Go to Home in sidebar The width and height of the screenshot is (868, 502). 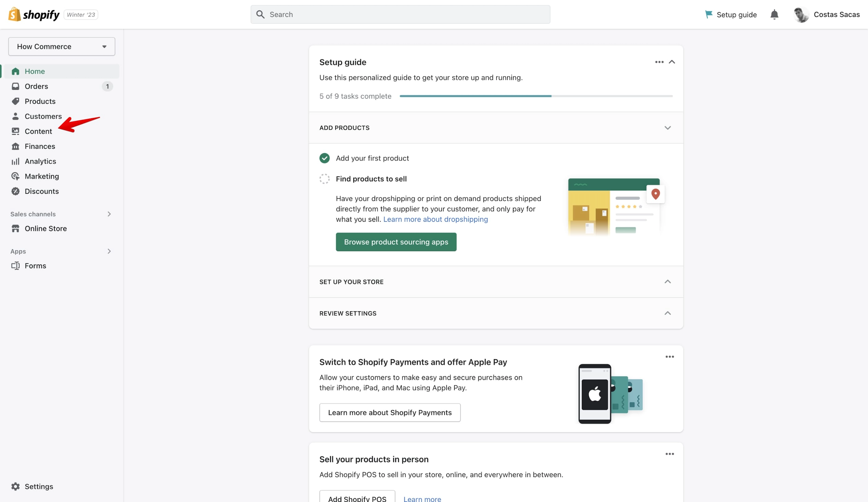(62, 71)
